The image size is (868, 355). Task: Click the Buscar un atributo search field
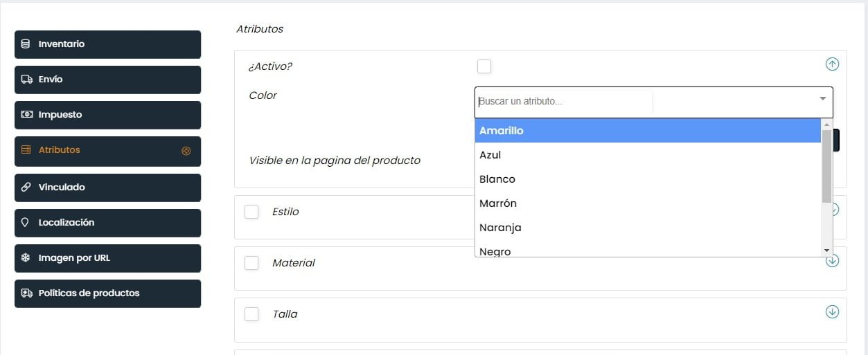(x=561, y=102)
